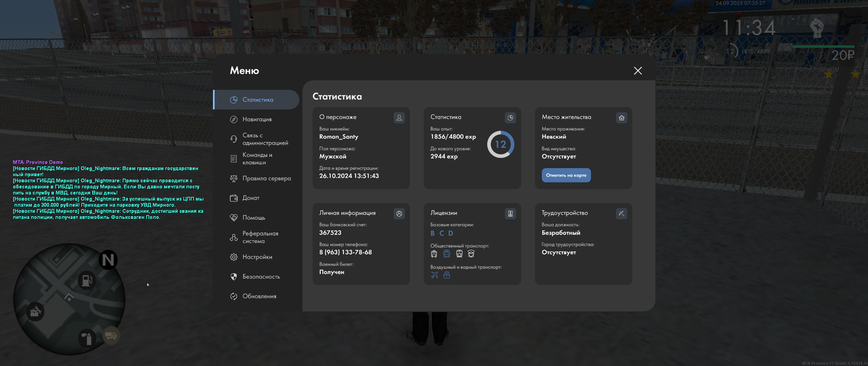Click the profile icon in О персонаже card

click(399, 117)
